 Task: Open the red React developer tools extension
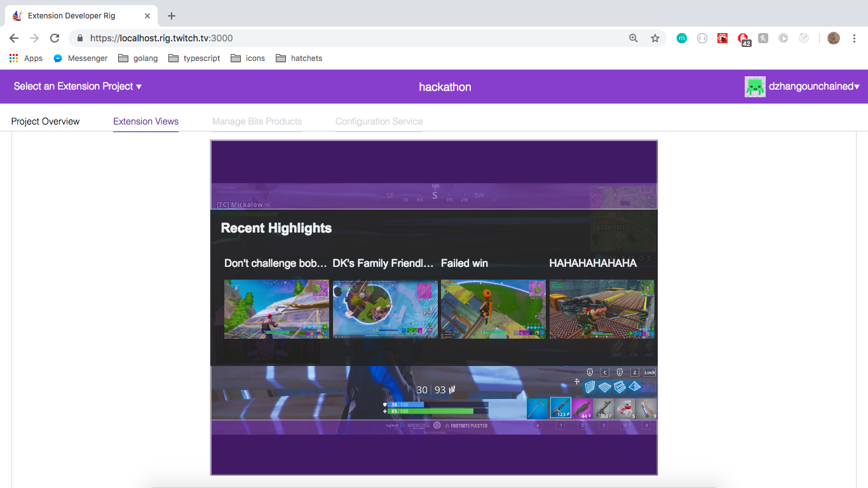(722, 38)
